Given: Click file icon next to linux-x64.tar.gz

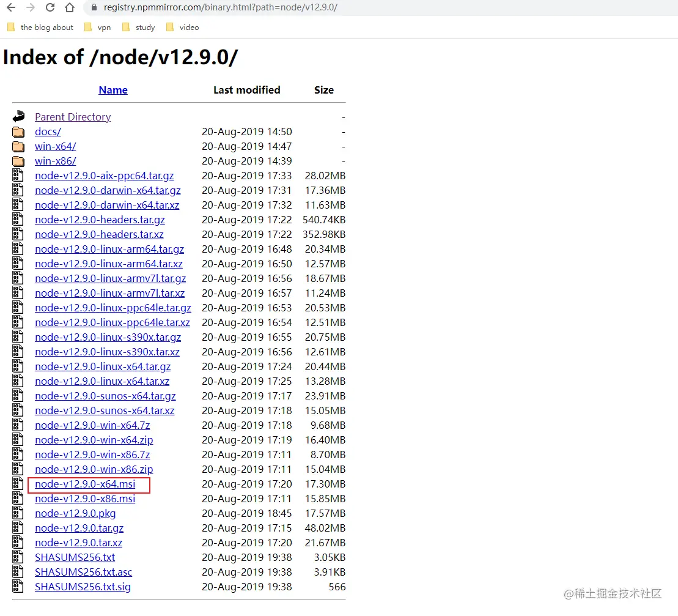Looking at the screenshot, I should point(18,367).
